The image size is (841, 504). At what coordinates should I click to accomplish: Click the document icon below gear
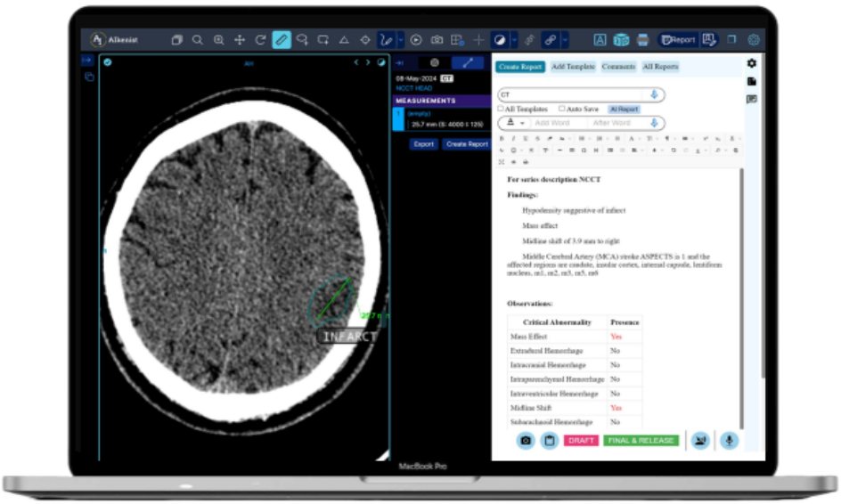point(752,82)
